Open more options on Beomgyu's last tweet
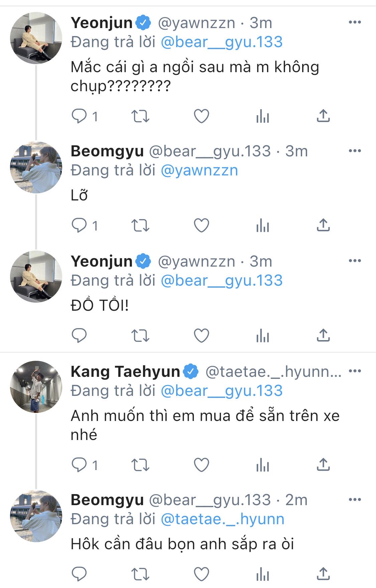 [355, 500]
